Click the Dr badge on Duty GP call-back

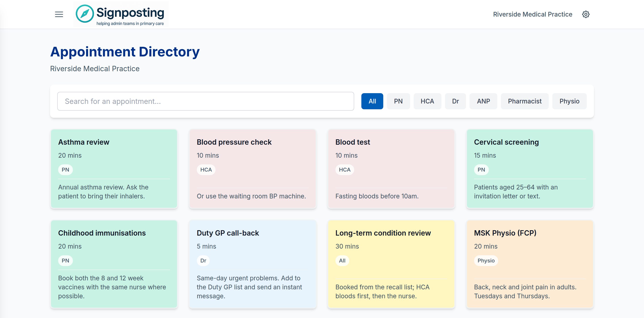(203, 260)
